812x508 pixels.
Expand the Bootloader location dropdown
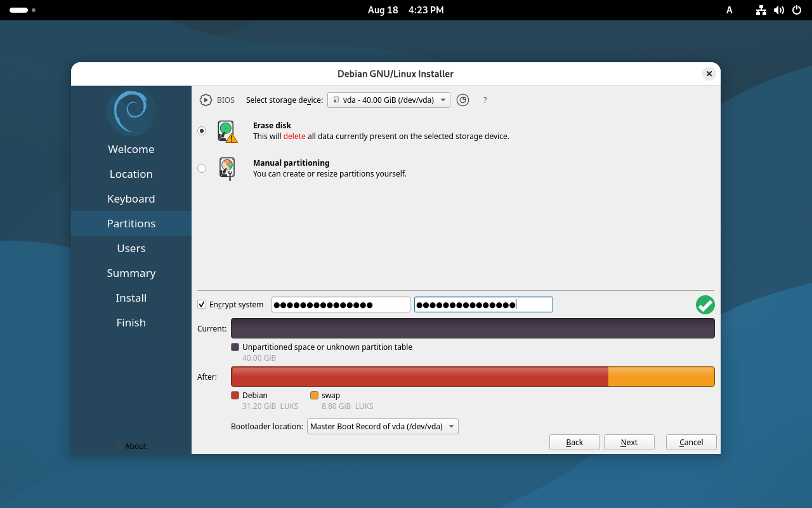(383, 427)
